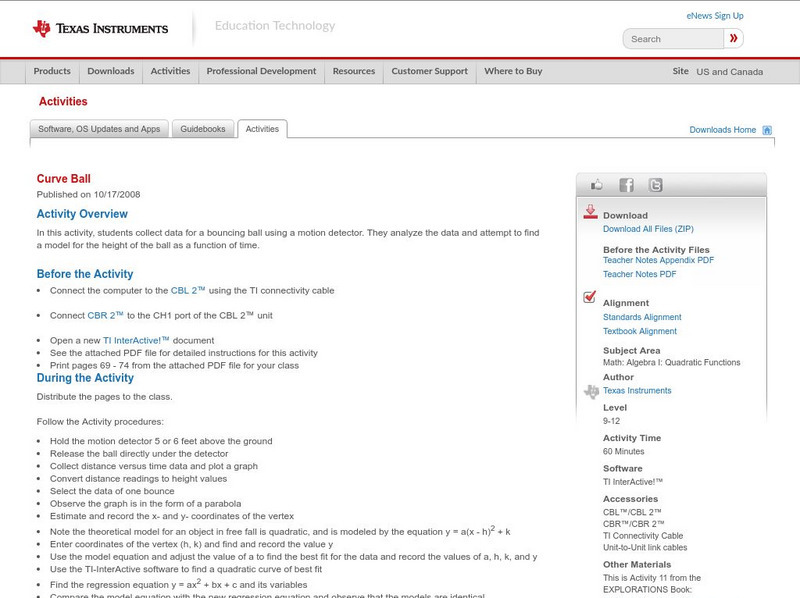This screenshot has width=800, height=598.
Task: Click 'Release the ball directly under the detector'
Action: click(139, 454)
